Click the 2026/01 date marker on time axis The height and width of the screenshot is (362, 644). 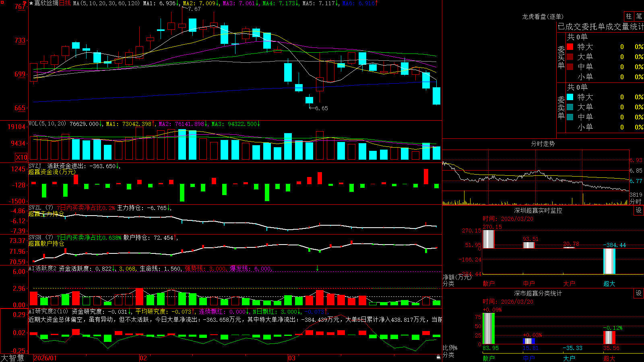click(45, 358)
